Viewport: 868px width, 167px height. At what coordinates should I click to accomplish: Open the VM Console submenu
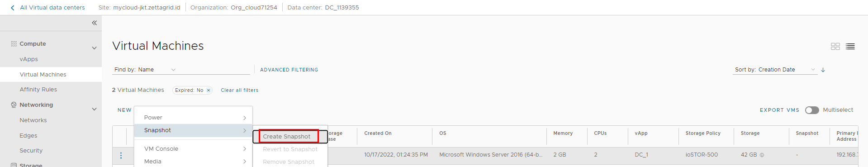coord(194,149)
